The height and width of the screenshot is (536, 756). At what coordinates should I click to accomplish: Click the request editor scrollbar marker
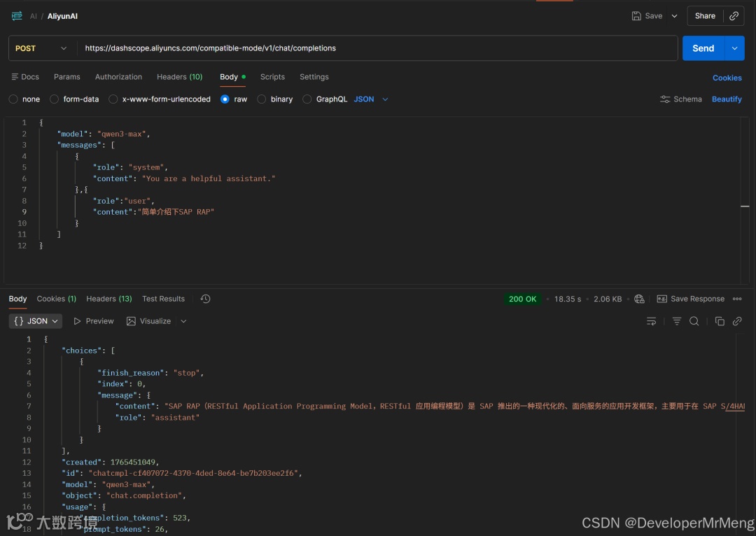(x=745, y=206)
